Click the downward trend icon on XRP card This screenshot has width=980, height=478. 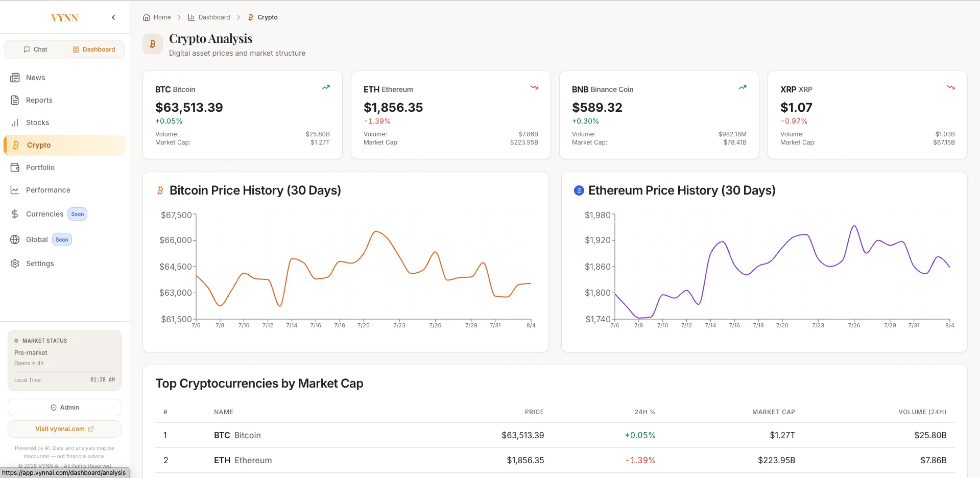click(x=951, y=87)
